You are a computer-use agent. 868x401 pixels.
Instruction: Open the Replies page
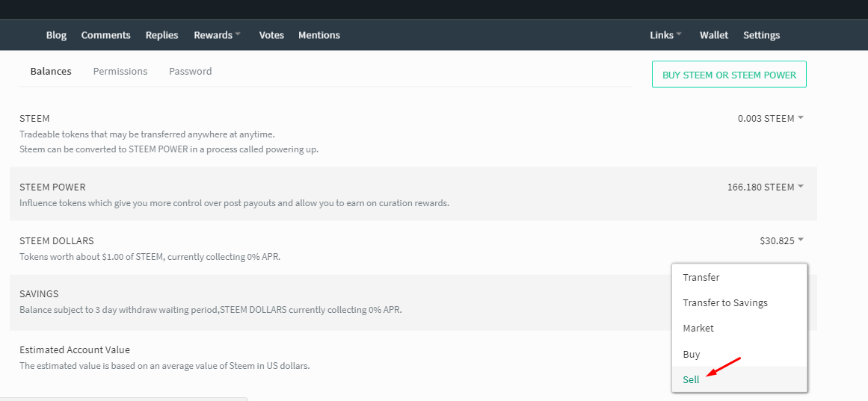click(161, 35)
